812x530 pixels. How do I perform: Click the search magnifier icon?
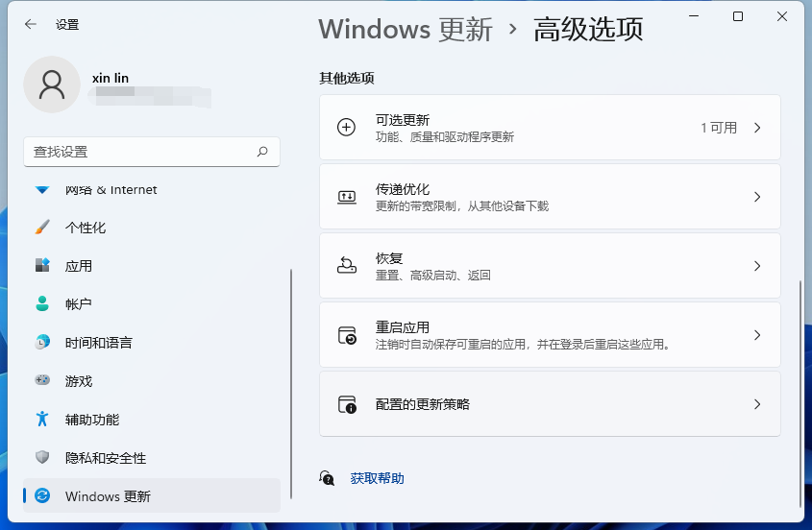point(262,152)
